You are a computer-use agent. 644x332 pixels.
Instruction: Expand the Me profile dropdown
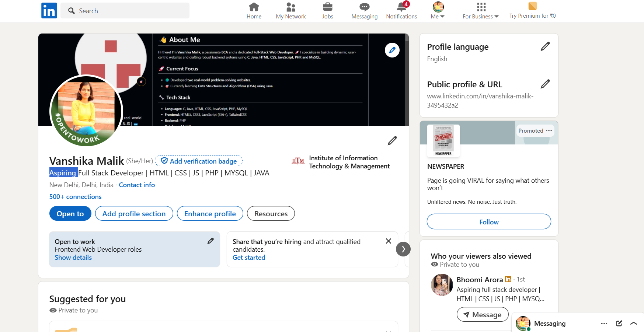tap(438, 11)
